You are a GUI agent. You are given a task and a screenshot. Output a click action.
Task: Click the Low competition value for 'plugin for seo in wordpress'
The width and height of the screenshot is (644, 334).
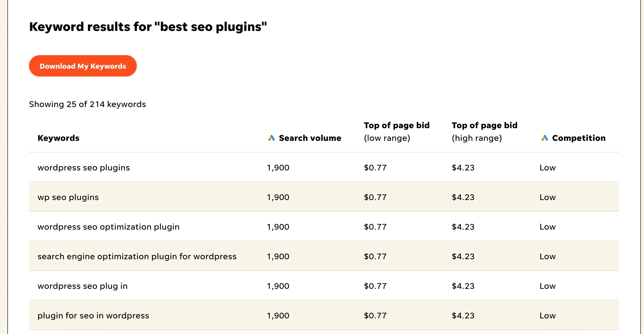pyautogui.click(x=547, y=316)
